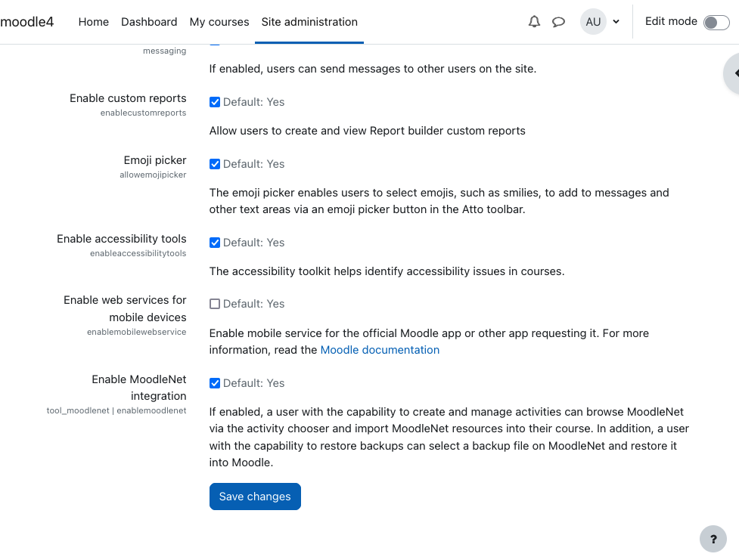Open the Dashboard menu item

149,22
